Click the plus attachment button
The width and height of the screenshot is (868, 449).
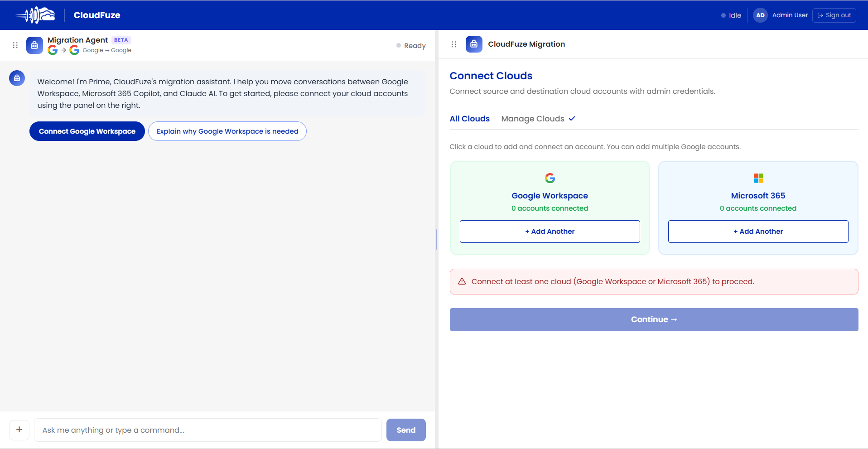[x=19, y=430]
